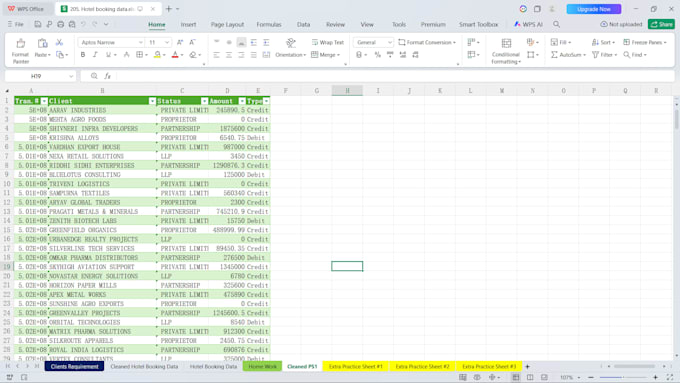The width and height of the screenshot is (680, 383).
Task: Select column H header
Action: 347,91
